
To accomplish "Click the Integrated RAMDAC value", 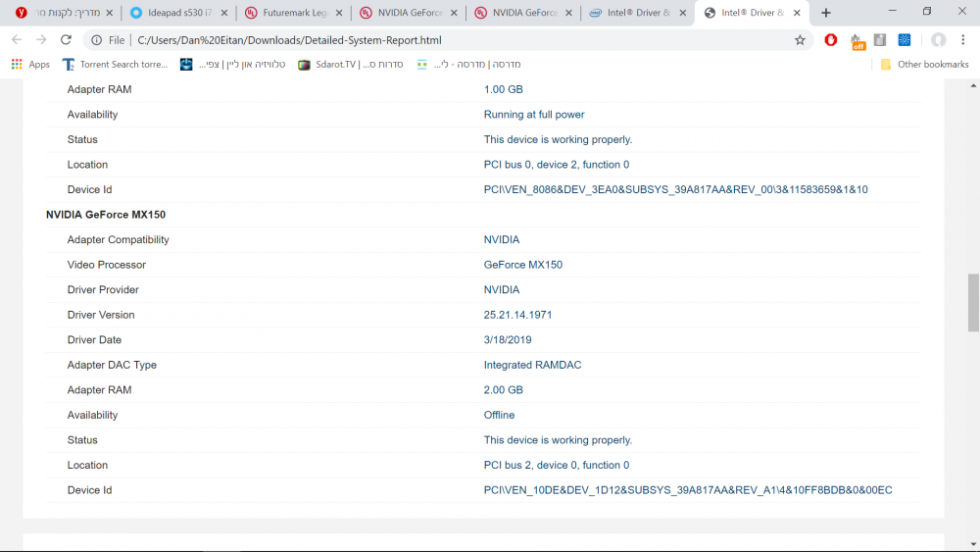I will pyautogui.click(x=532, y=365).
